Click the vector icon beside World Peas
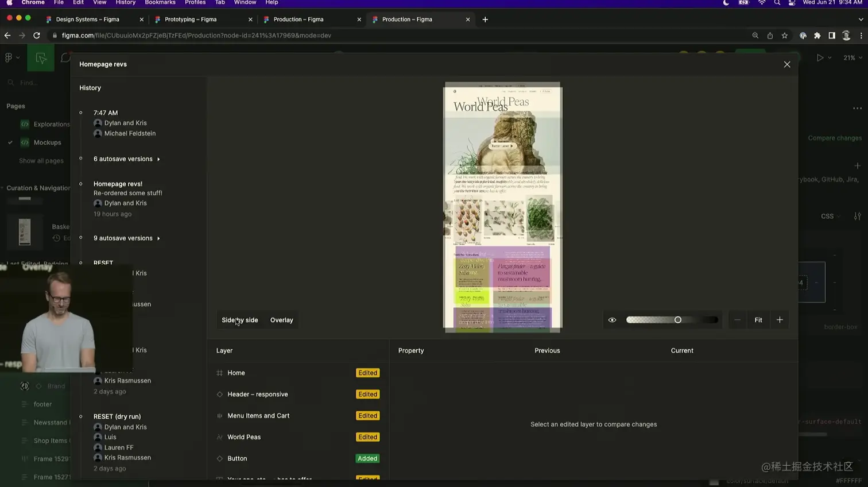The height and width of the screenshot is (487, 868). coord(219,437)
